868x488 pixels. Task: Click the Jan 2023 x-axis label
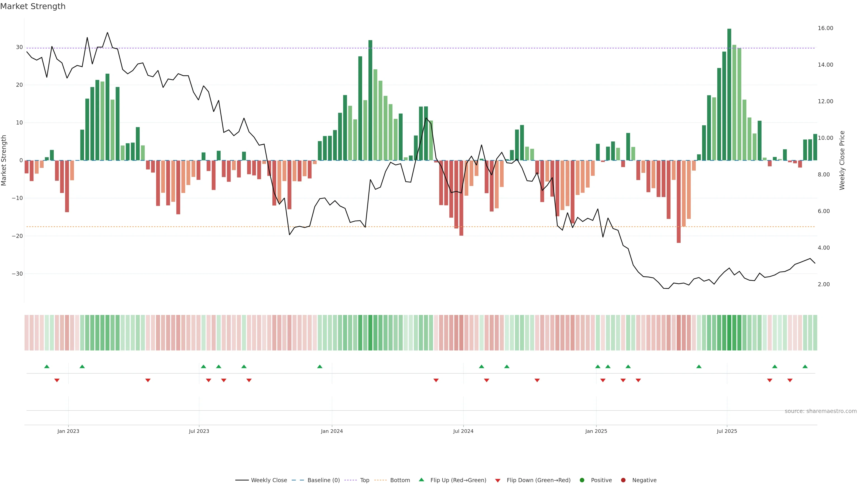(68, 431)
